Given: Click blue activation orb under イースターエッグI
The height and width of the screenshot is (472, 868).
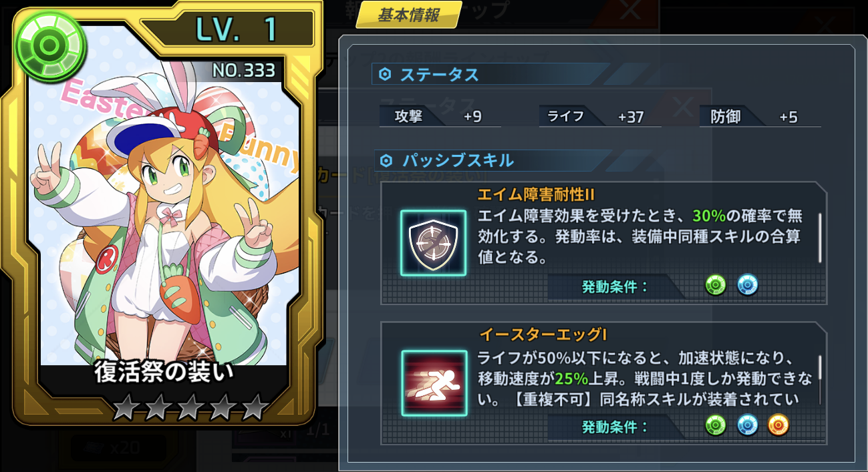Looking at the screenshot, I should [x=747, y=425].
